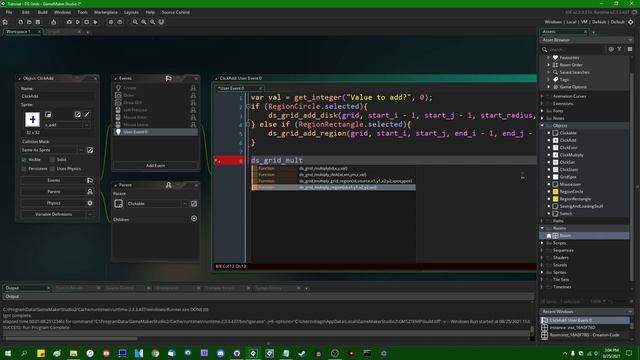Open the Start Page home icon
640x360 pixels.
5,22
